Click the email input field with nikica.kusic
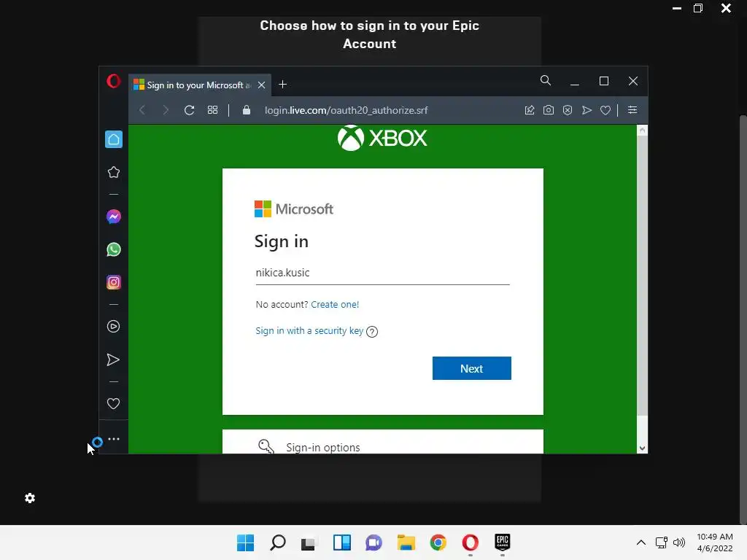Image resolution: width=747 pixels, height=560 pixels. pyautogui.click(x=382, y=273)
